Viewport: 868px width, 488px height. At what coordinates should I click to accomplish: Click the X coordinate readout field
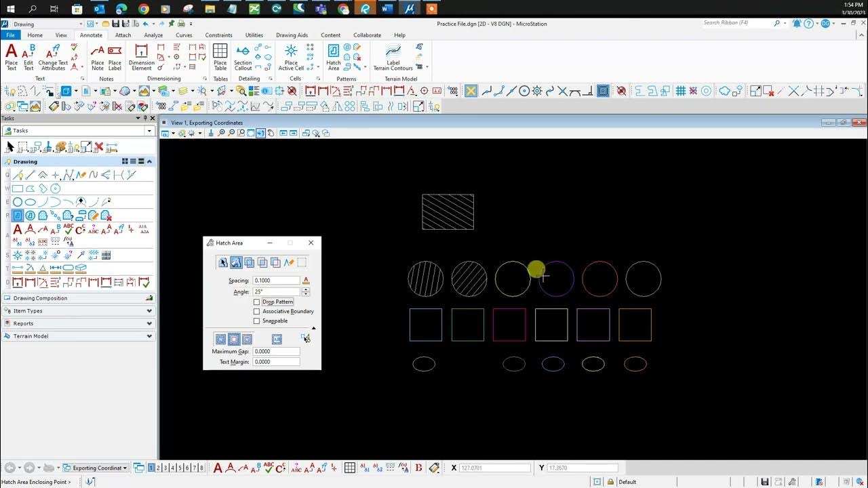(x=494, y=468)
